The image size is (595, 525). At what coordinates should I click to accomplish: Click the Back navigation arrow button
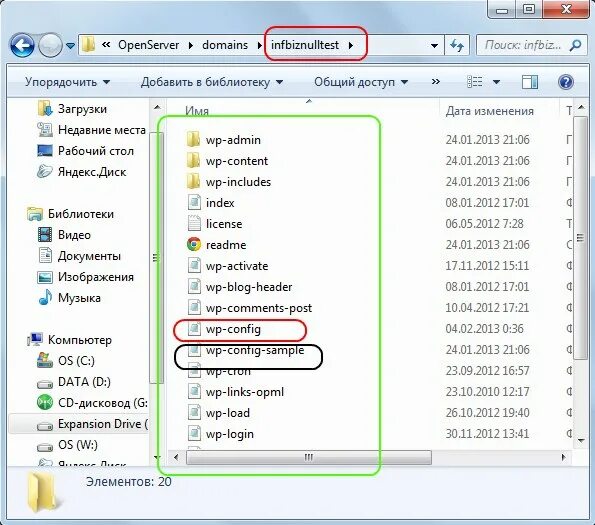point(22,46)
